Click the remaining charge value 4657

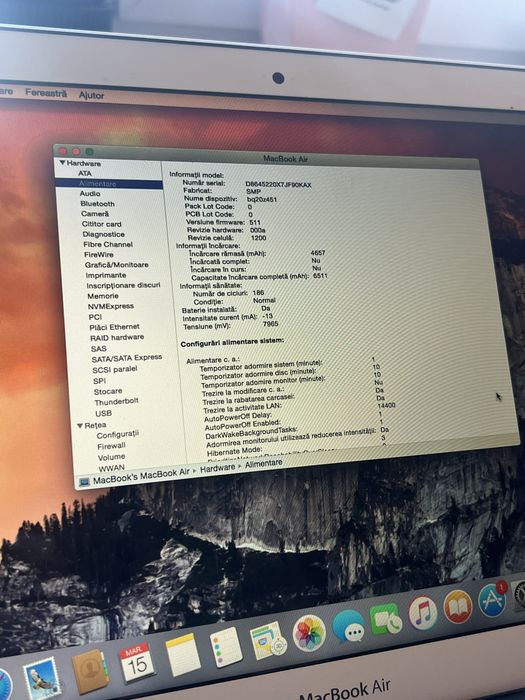click(318, 253)
